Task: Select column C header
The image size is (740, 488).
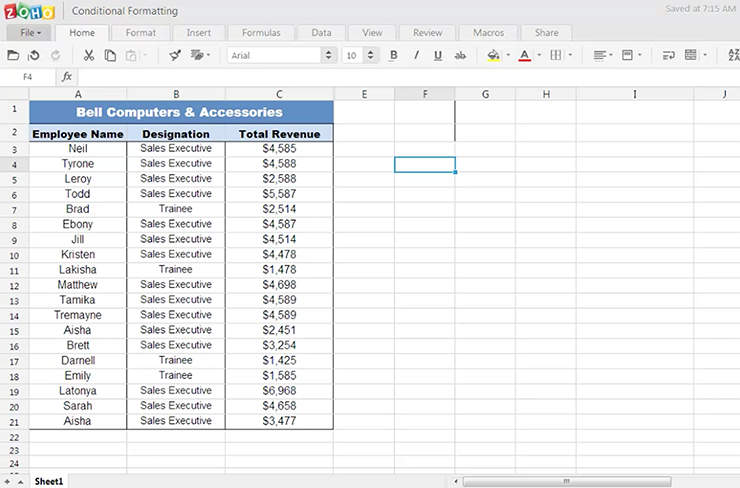Action: (279, 94)
